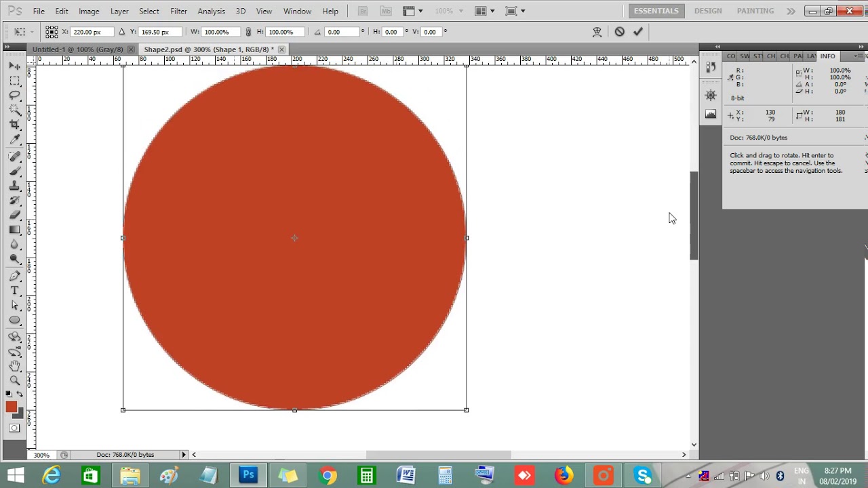Switch between free transform and warp modes

click(x=597, y=32)
